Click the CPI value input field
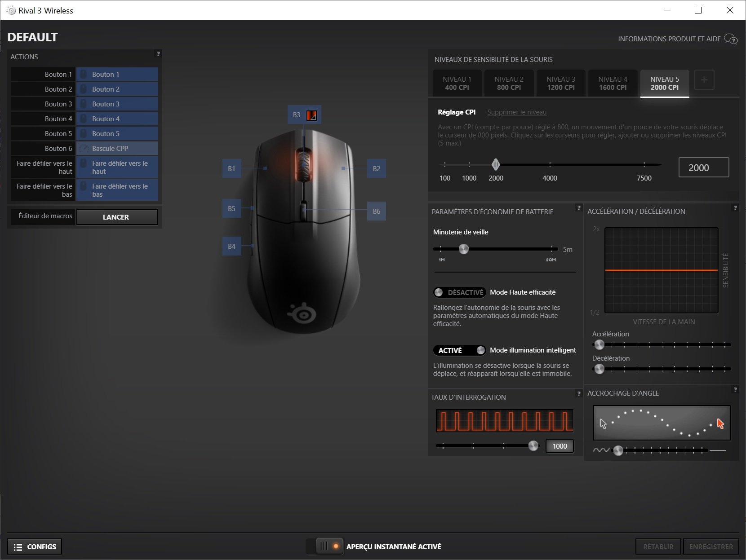 click(704, 168)
